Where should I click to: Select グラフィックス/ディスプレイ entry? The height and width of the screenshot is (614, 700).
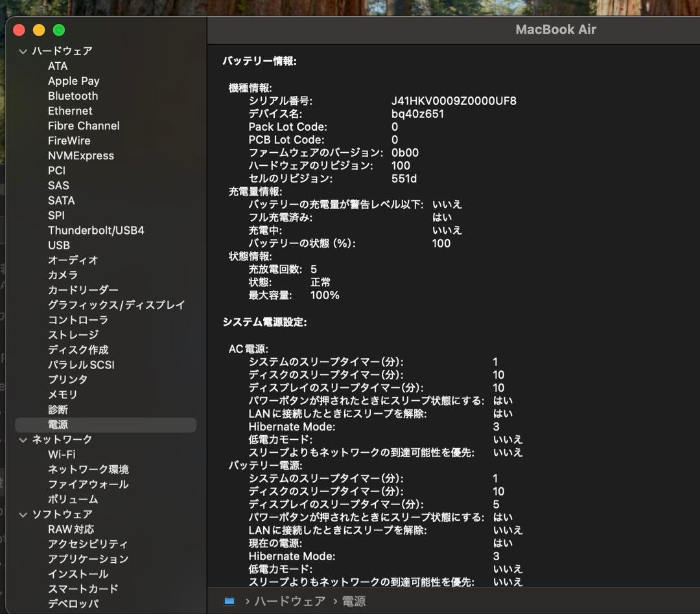coord(104,305)
